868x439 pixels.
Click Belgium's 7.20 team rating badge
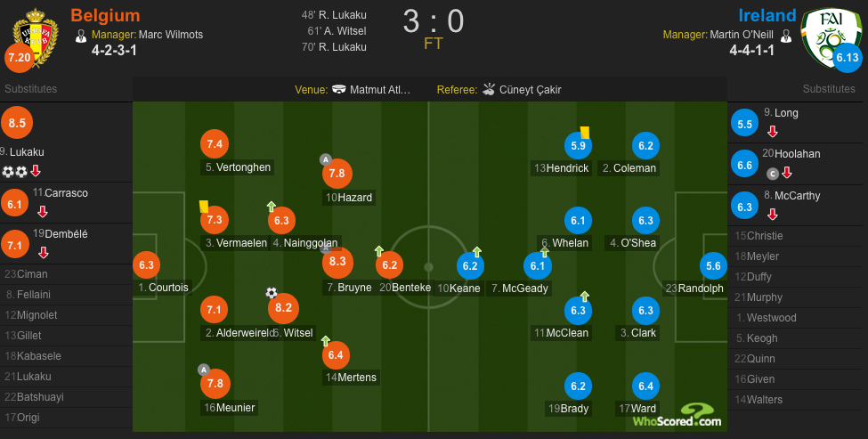tap(19, 58)
